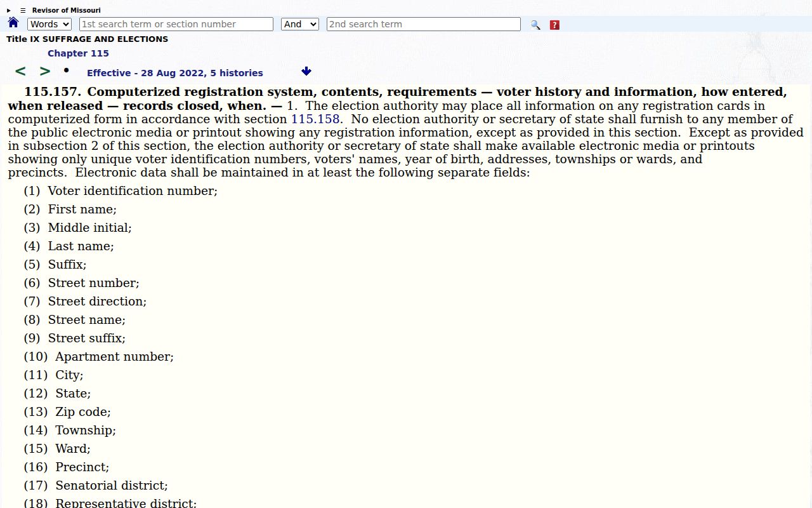Viewport: 812px width, 508px height.
Task: Click the black bullet dot beside arrows
Action: pyautogui.click(x=66, y=70)
